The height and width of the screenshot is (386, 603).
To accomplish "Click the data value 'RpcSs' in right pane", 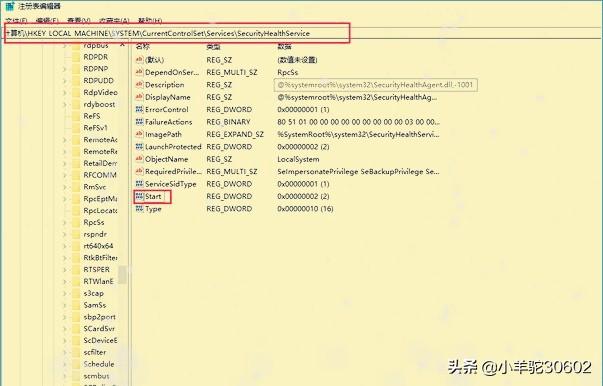I will pos(287,72).
